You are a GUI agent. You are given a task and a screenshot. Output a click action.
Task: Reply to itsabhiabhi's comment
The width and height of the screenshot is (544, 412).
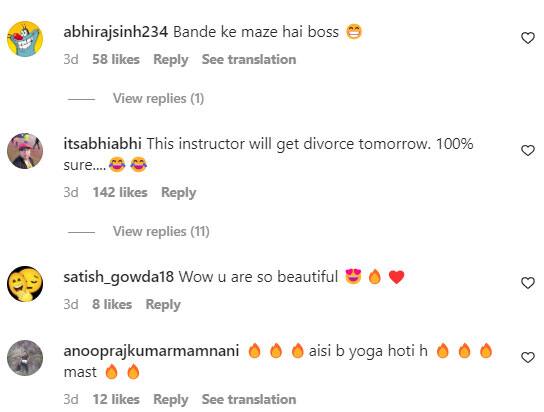179,192
